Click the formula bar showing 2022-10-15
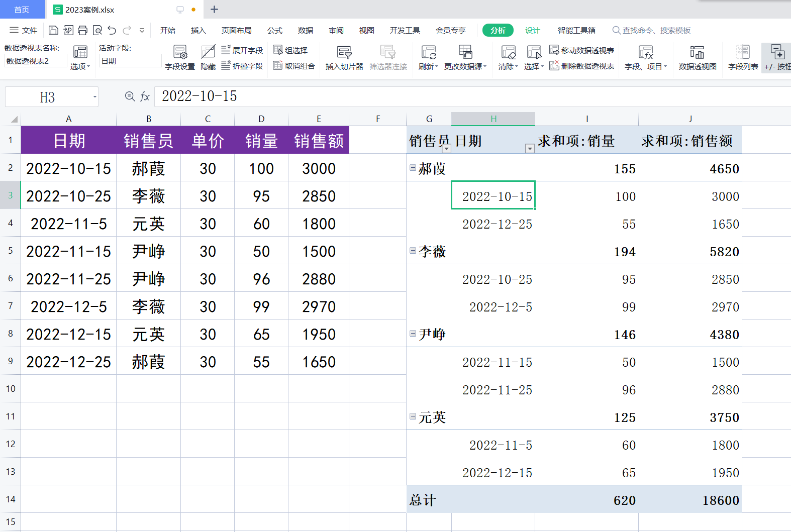Viewport: 791px width, 532px height. click(x=472, y=96)
